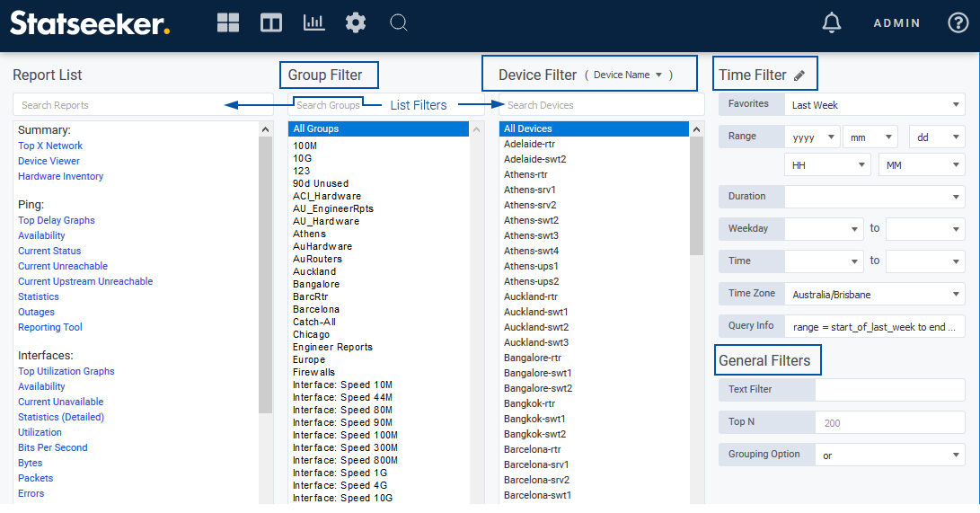
Task: Expand the Grouping Option dropdown
Action: point(889,456)
